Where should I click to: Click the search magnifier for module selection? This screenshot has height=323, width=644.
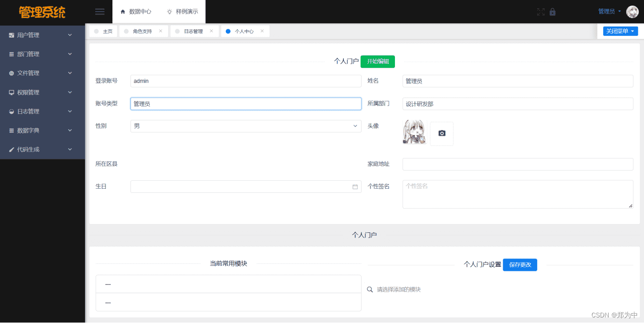[370, 290]
